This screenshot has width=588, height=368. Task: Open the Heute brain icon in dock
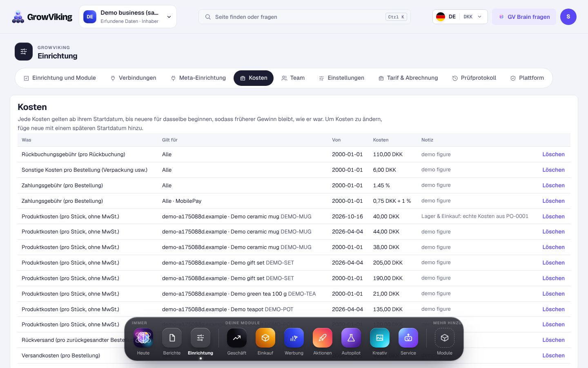point(143,338)
